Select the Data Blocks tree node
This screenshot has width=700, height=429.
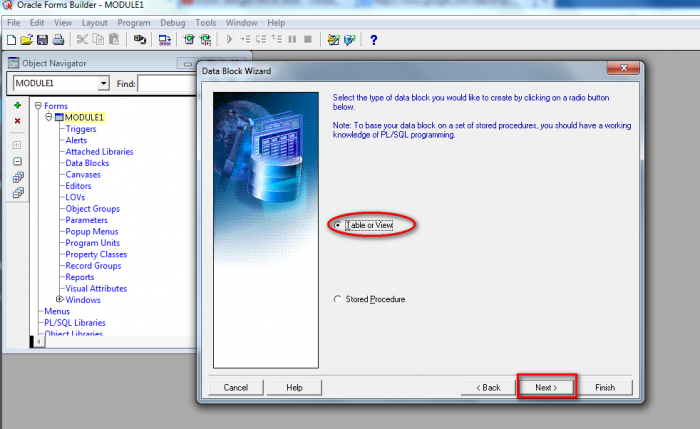(x=87, y=163)
